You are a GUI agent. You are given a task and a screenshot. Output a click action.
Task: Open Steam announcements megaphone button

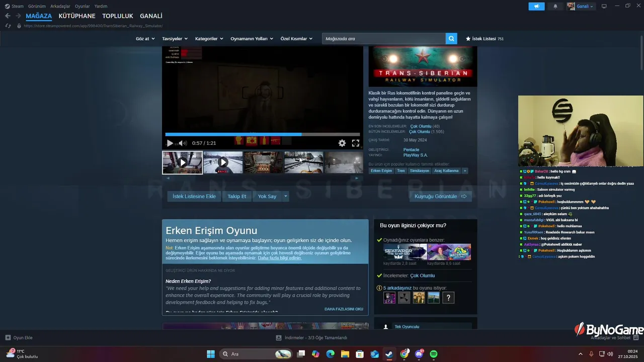point(536,6)
